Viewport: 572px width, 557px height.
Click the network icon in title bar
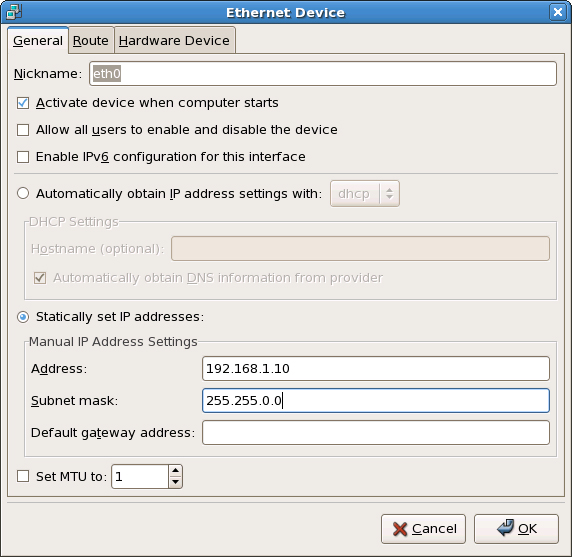point(14,12)
